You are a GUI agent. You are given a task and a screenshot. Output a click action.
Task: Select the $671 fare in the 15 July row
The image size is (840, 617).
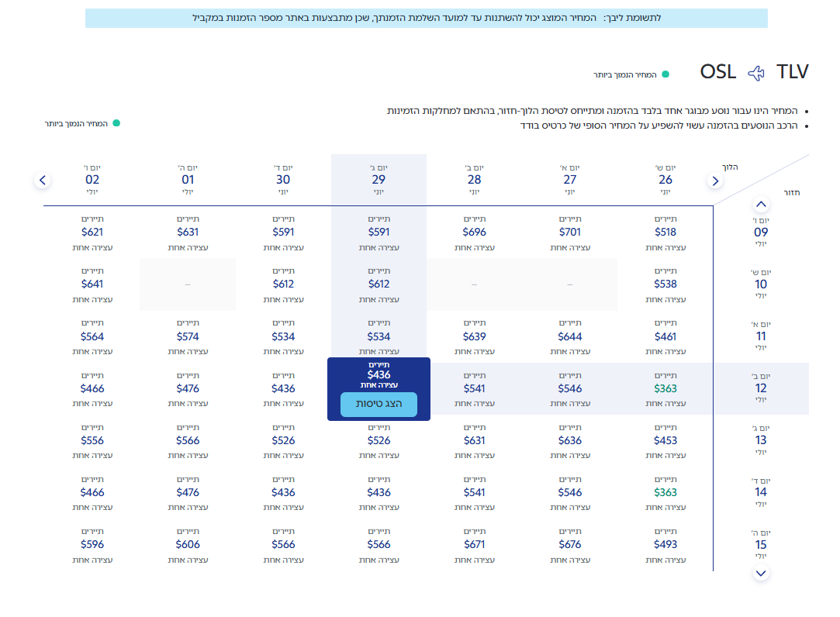474,545
